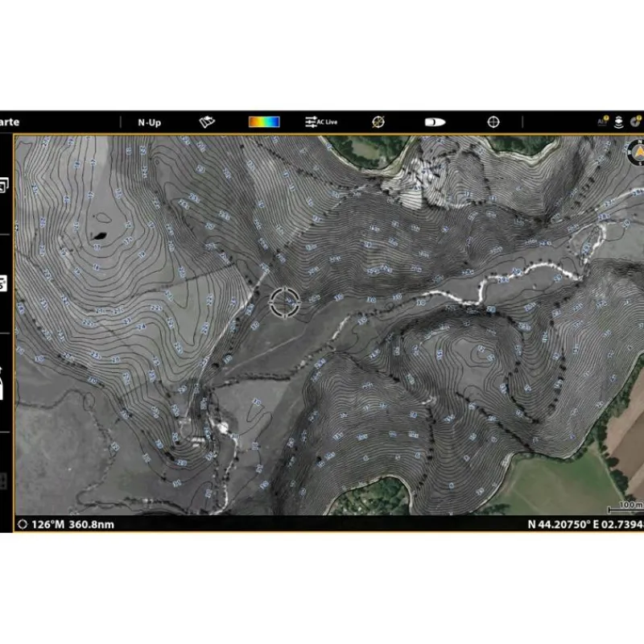Tap the crossed compass icon in toolbar

pyautogui.click(x=378, y=122)
